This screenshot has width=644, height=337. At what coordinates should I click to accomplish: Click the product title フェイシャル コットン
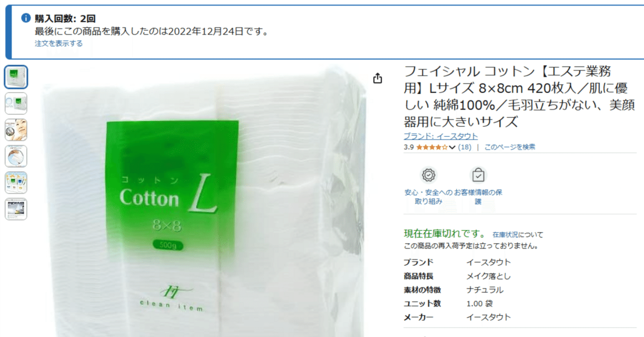coord(519,97)
